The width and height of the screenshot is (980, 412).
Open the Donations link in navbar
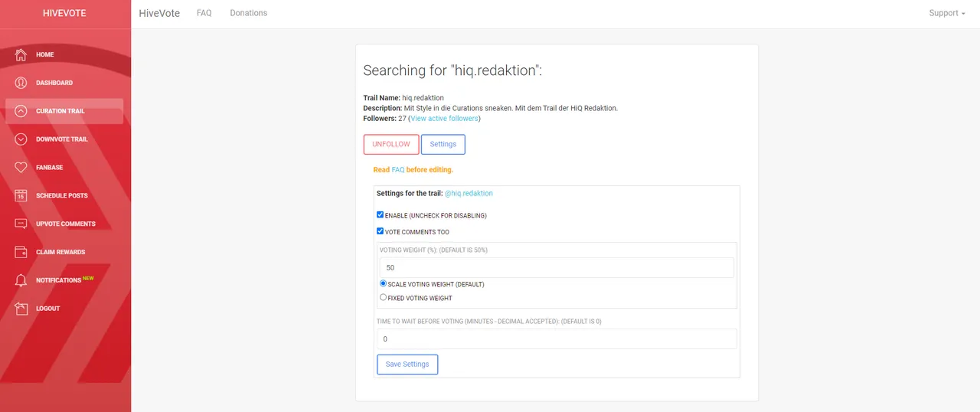(x=249, y=13)
